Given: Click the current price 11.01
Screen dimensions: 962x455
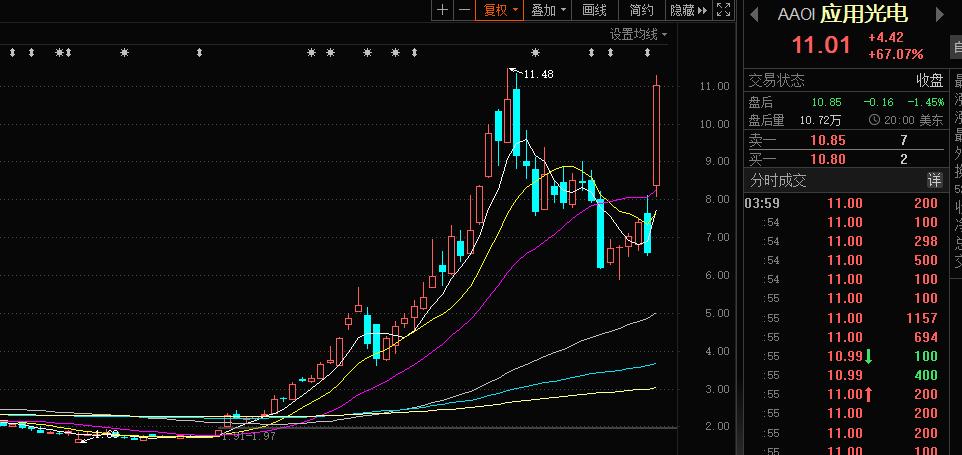Looking at the screenshot, I should coord(821,45).
